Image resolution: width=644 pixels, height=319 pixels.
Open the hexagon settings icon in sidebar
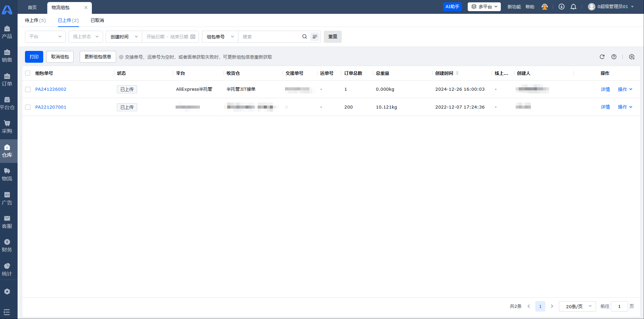click(x=7, y=291)
